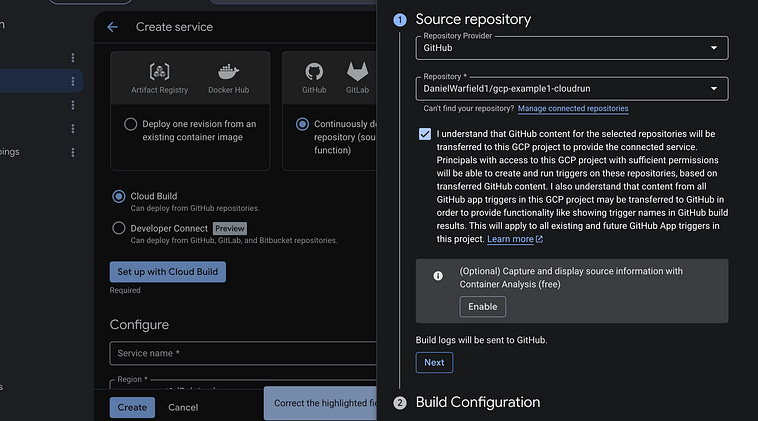The height and width of the screenshot is (421, 758).
Task: Open the Learn more link
Action: pos(510,239)
